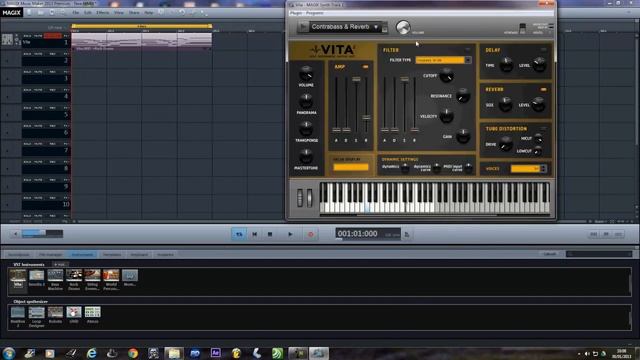Image resolution: width=640 pixels, height=360 pixels.
Task: Click the RESONANCE knob
Action: pos(462,96)
